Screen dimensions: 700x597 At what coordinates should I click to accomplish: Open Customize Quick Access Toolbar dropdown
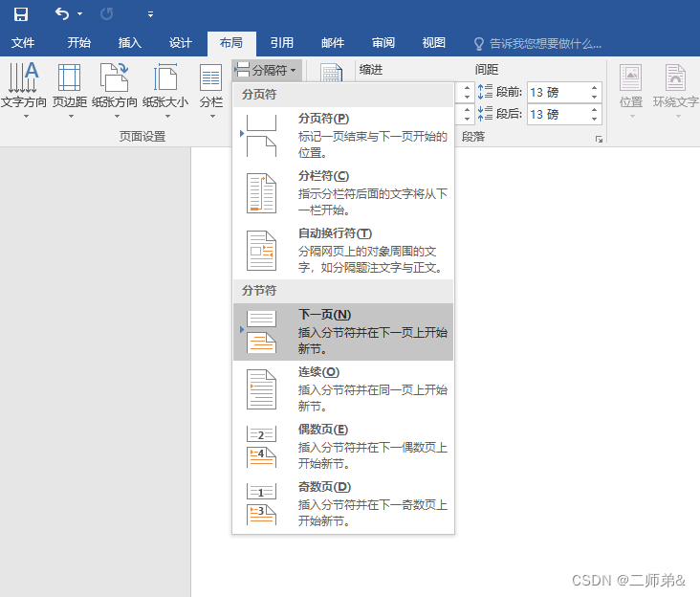coord(150,14)
